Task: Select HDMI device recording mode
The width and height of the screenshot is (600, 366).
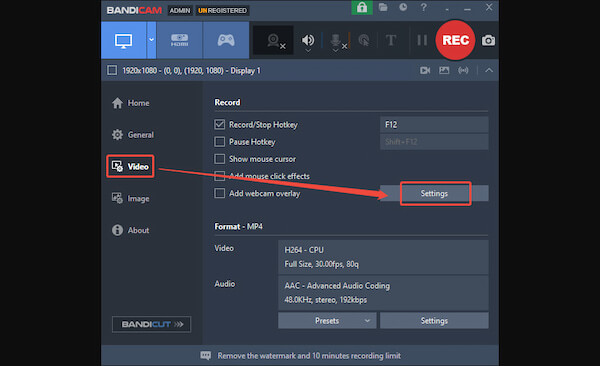Action: pos(179,40)
